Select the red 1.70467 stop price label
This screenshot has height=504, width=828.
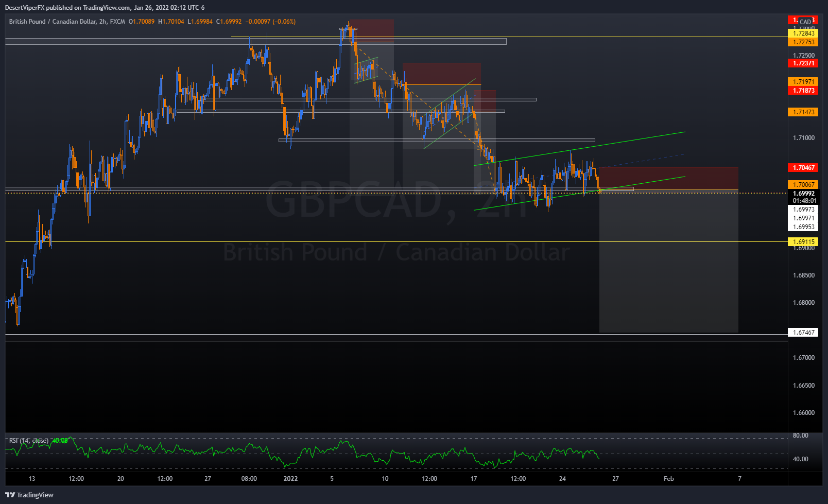(803, 168)
